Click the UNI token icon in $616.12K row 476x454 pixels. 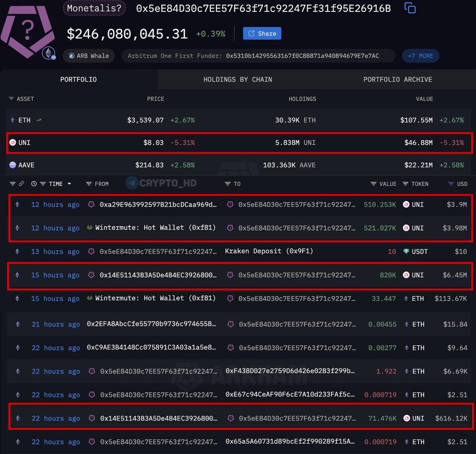[407, 418]
